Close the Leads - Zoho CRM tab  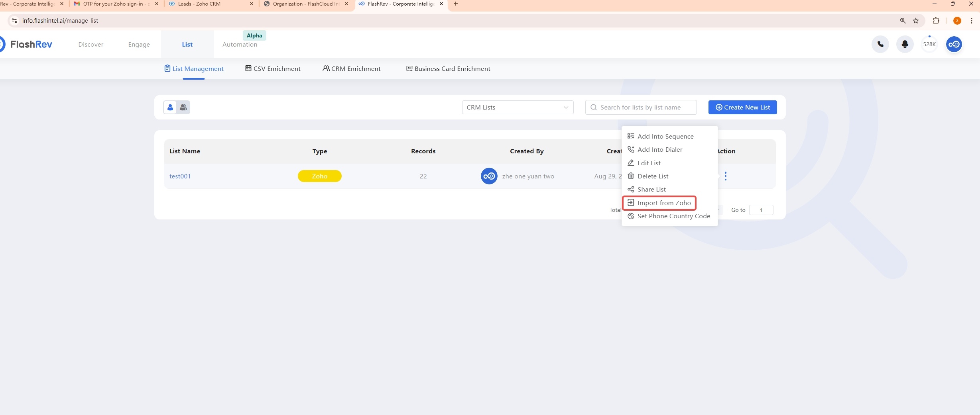click(252, 4)
